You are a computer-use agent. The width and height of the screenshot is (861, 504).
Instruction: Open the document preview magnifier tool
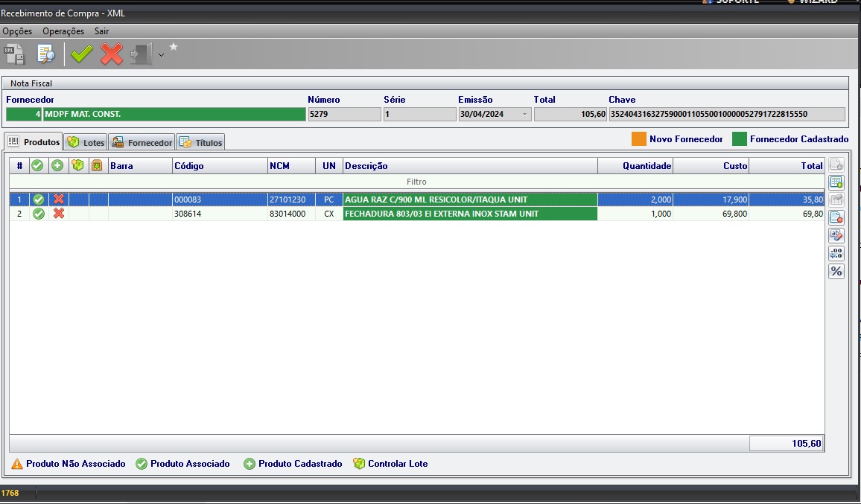tap(47, 54)
